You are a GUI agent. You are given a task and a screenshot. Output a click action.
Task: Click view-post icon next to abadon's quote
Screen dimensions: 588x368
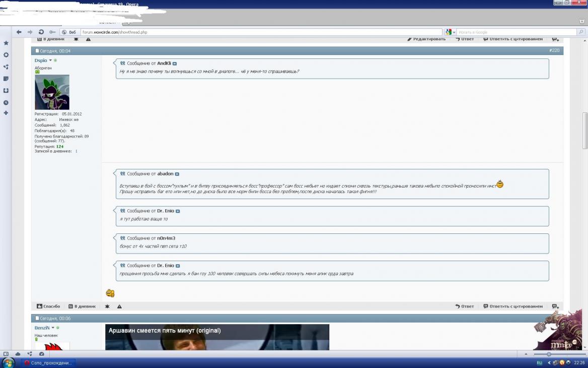[x=177, y=174]
